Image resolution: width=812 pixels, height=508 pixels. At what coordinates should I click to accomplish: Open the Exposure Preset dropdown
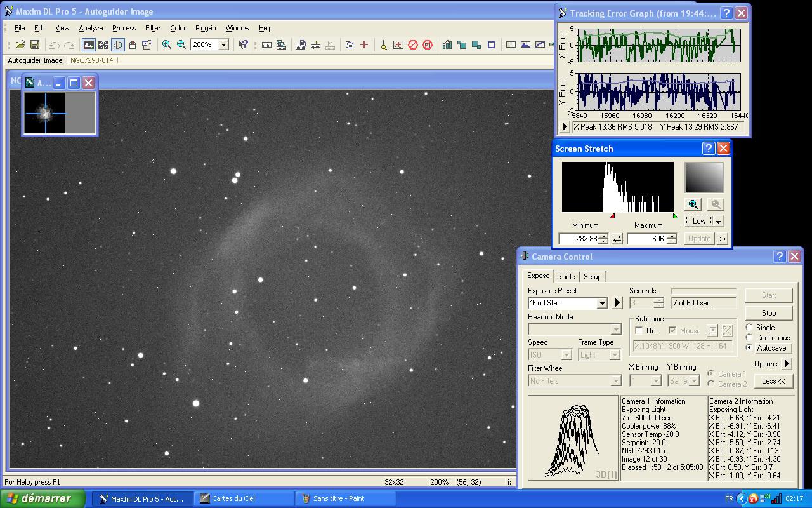point(602,304)
